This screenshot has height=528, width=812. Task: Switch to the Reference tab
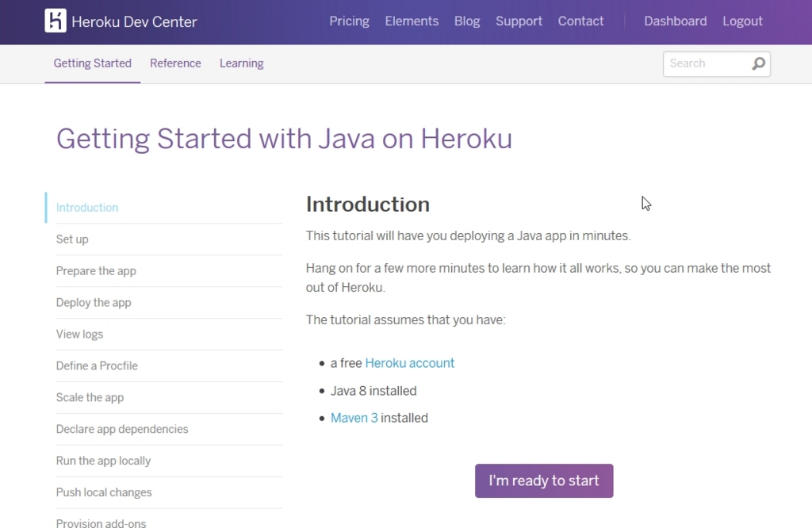click(175, 63)
